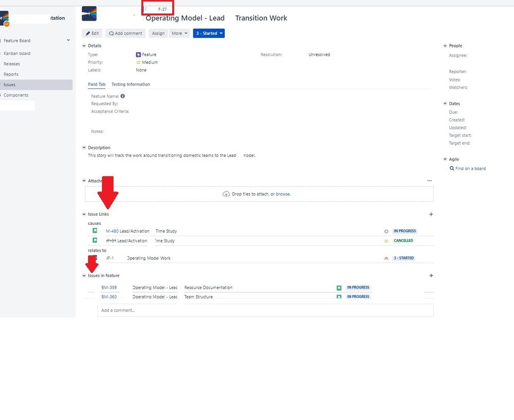Click the Cancelled status icon beside JF-51
Screen dimensions: 514x420
(x=386, y=240)
